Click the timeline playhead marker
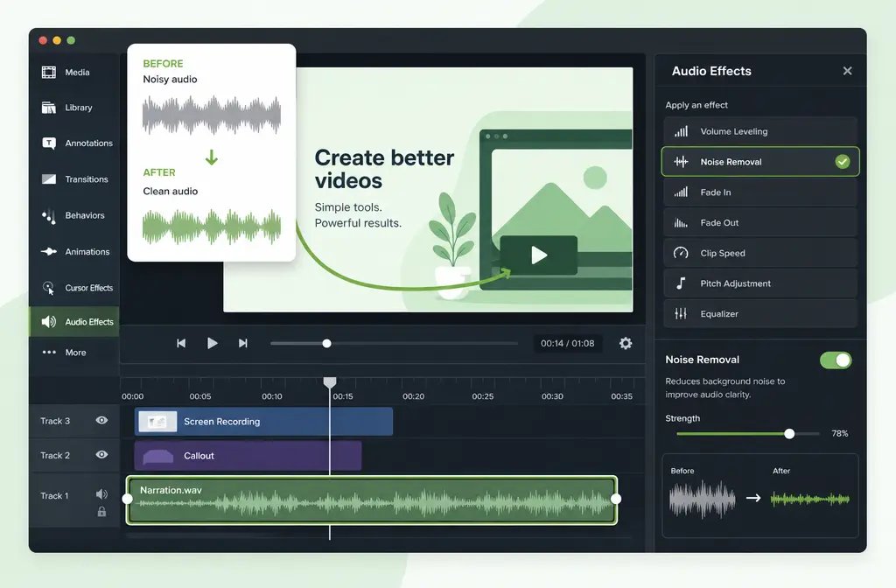The width and height of the screenshot is (896, 588). point(330,382)
